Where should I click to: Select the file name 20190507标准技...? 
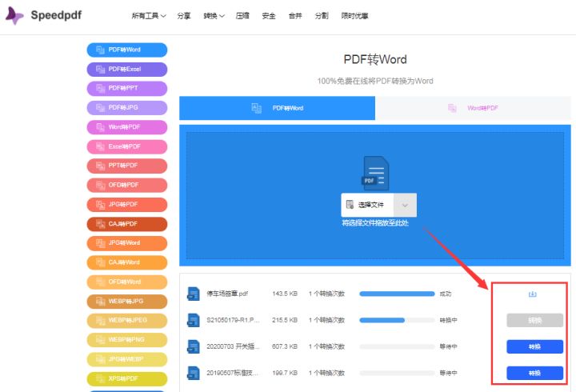click(x=233, y=374)
